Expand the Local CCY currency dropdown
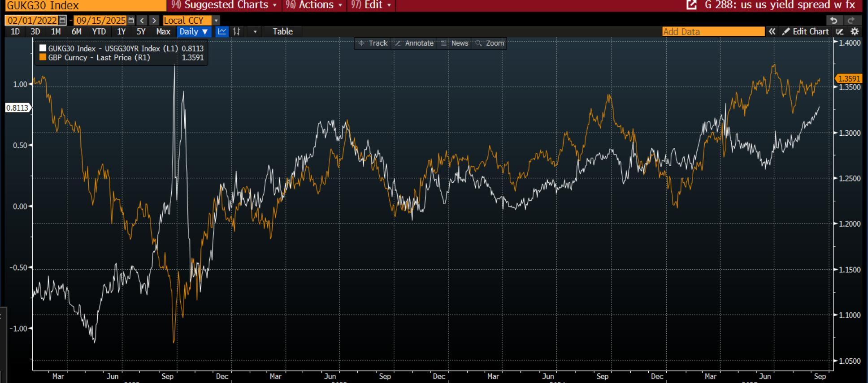The image size is (868, 383). point(216,21)
